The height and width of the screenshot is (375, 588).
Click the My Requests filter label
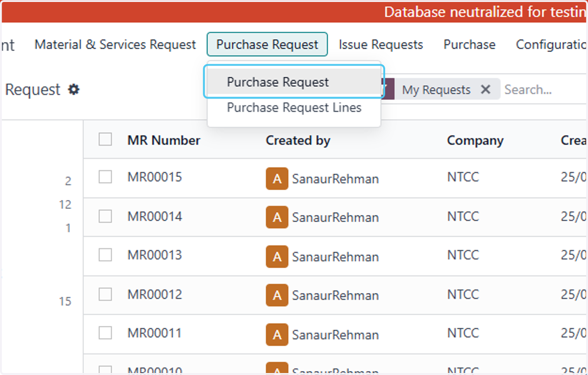(x=436, y=90)
